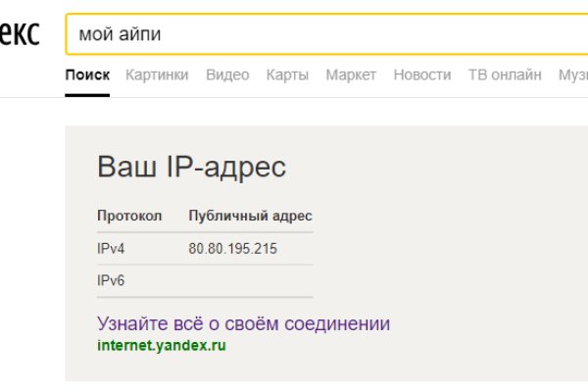Click the Yandex logo
Viewport: 588px width, 392px height.
coord(18,34)
